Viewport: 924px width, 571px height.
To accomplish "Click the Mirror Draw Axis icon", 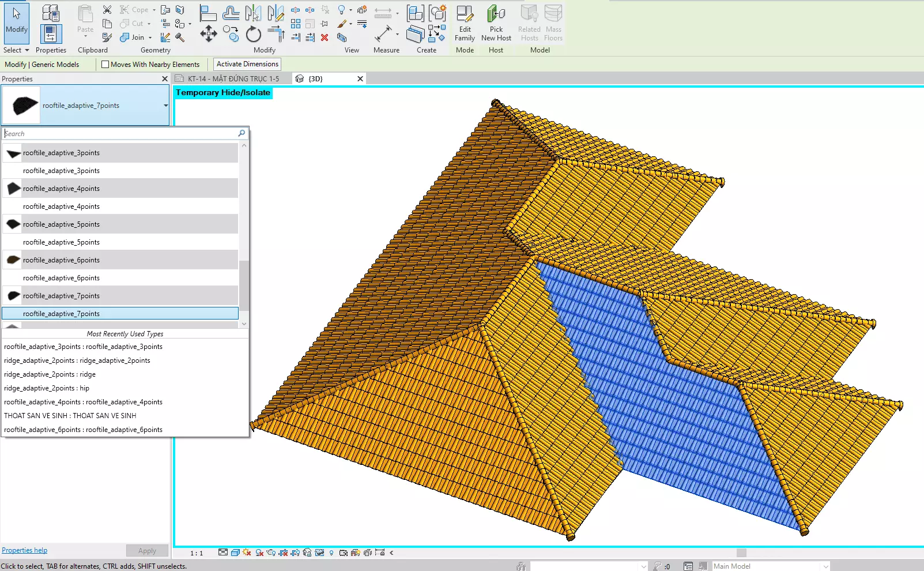I will (x=276, y=13).
